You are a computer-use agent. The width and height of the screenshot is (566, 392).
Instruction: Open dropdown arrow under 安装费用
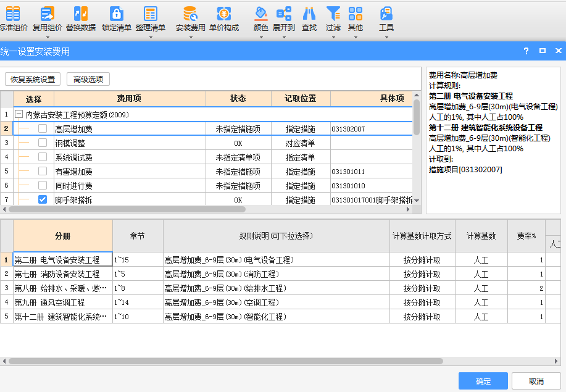point(191,37)
